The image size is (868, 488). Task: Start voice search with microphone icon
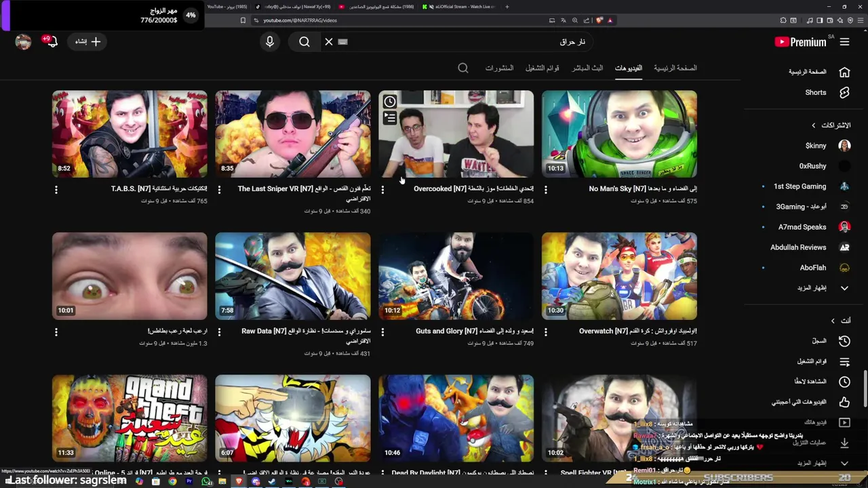click(270, 42)
